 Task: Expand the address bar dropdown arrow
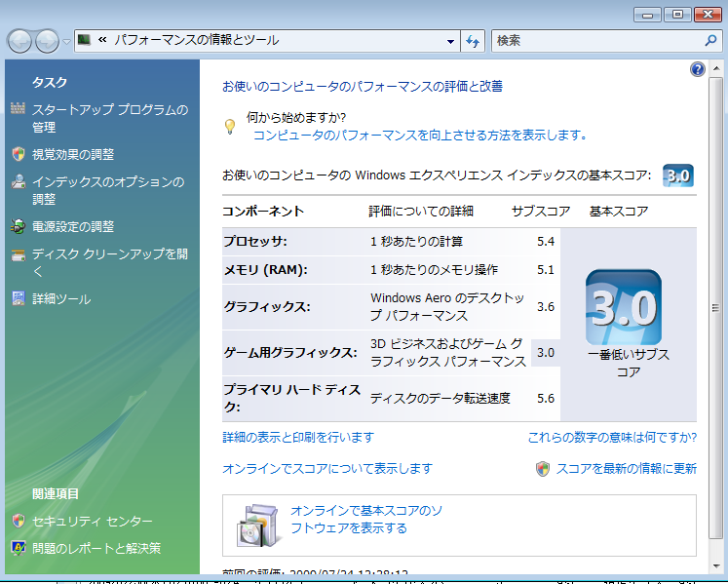(450, 41)
